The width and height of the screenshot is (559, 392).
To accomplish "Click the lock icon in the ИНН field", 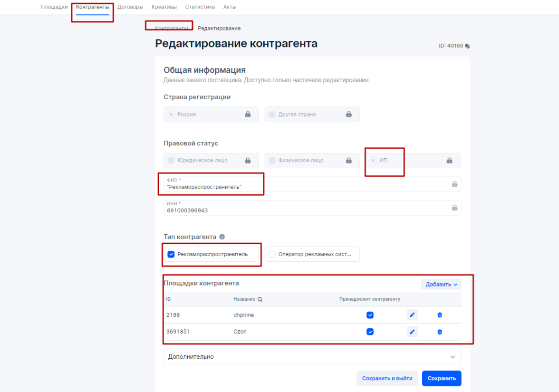I will point(454,208).
